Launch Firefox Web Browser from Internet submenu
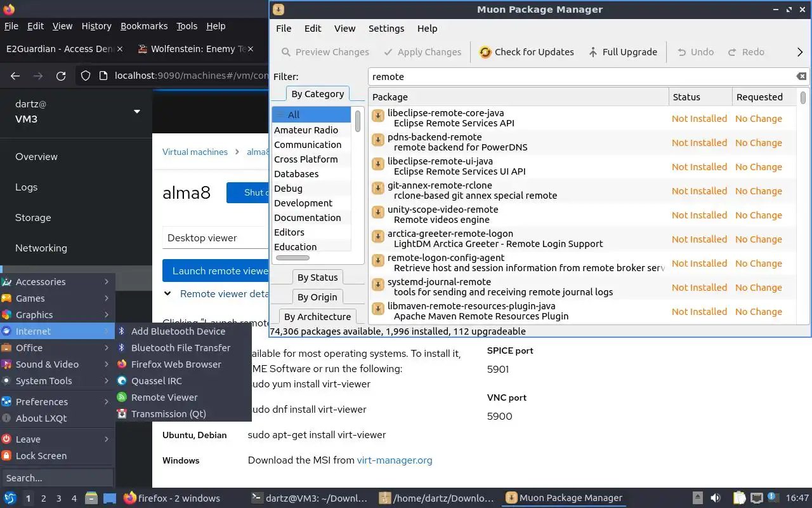This screenshot has width=812, height=508. pos(183,364)
